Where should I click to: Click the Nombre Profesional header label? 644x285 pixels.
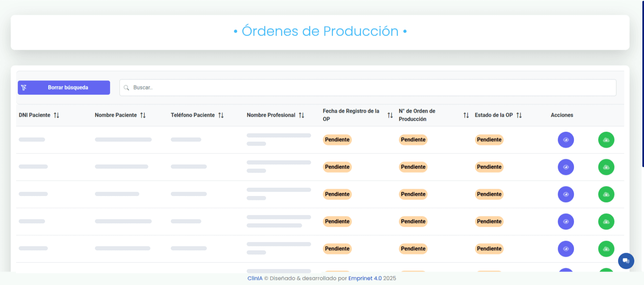pos(271,115)
